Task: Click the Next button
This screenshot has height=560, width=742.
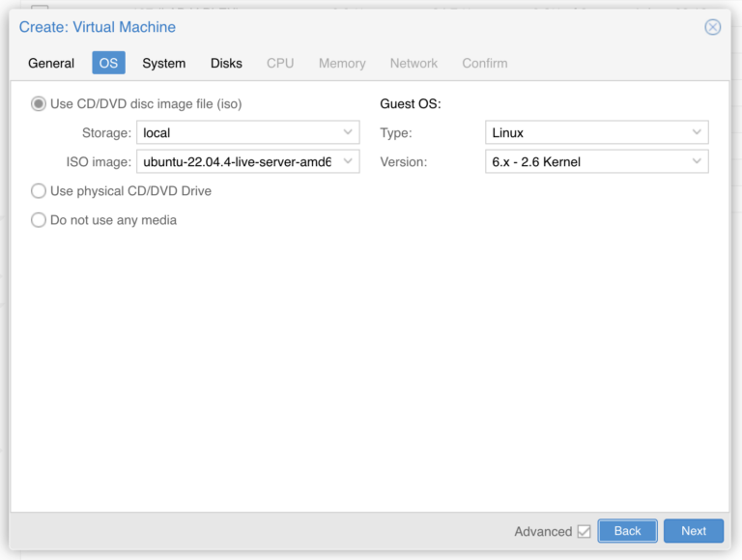Action: click(694, 531)
